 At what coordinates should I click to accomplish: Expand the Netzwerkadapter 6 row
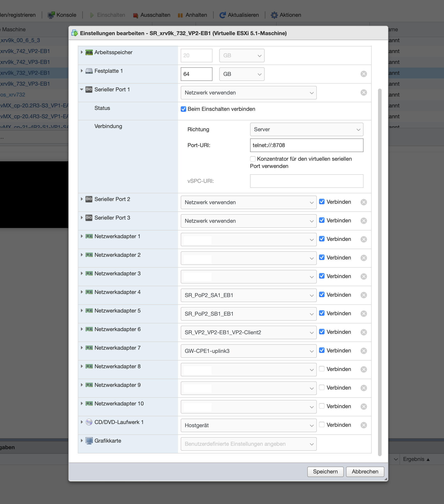click(82, 329)
